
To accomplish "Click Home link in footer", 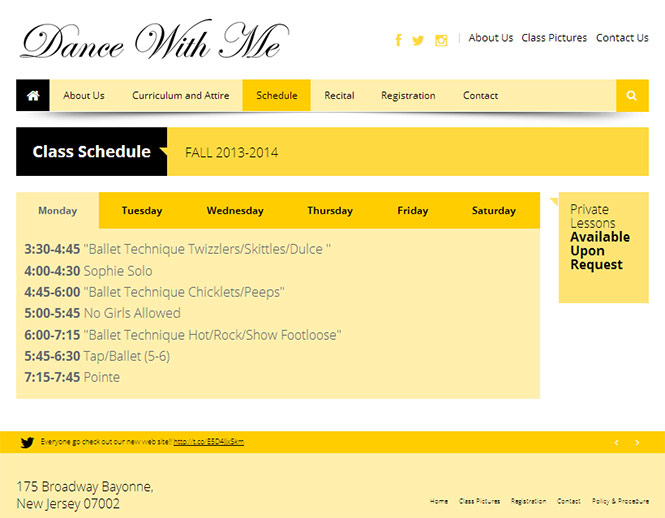I will 439,501.
